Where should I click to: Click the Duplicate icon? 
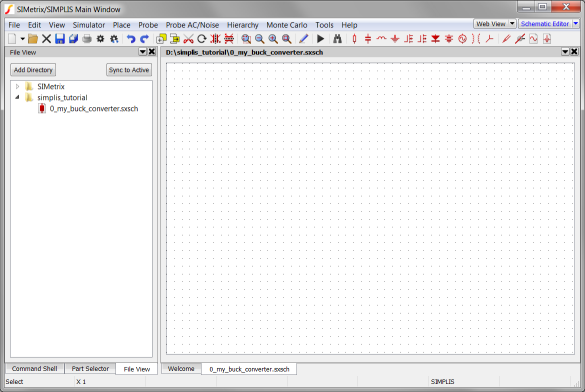tap(161, 39)
